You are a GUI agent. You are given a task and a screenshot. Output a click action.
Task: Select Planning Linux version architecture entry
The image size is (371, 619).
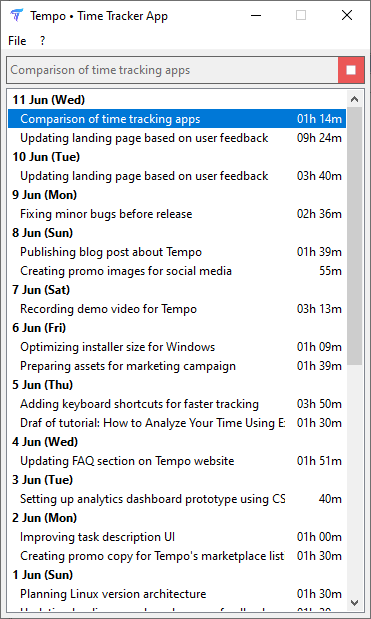click(x=177, y=594)
